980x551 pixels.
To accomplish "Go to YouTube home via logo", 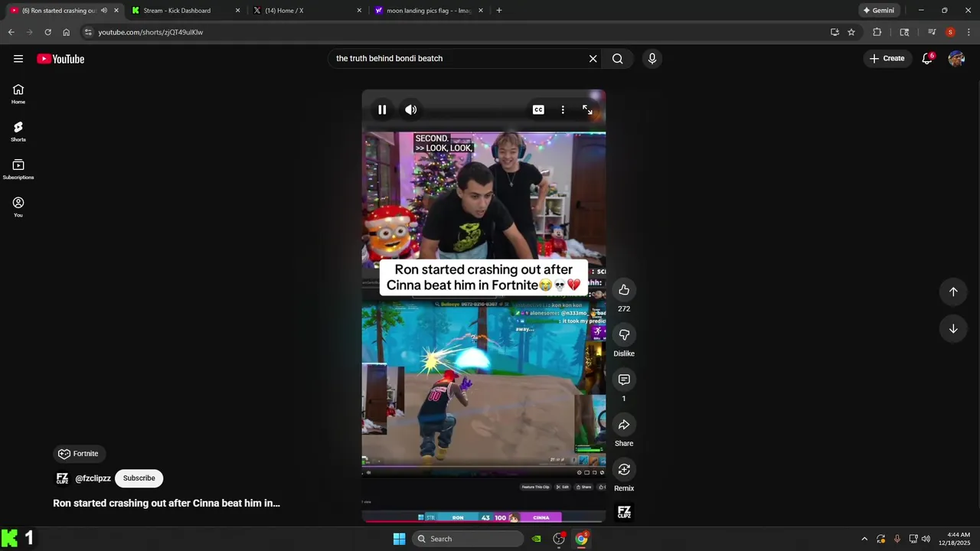I will pos(60,59).
